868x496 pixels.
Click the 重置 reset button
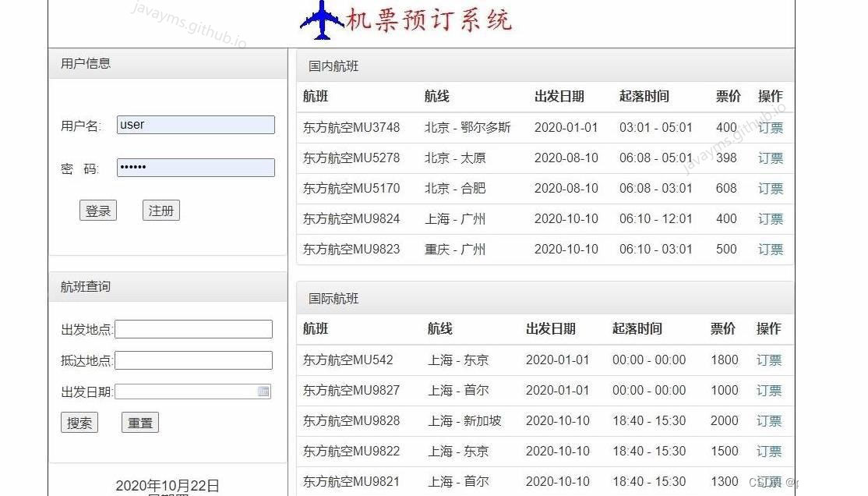coord(140,423)
